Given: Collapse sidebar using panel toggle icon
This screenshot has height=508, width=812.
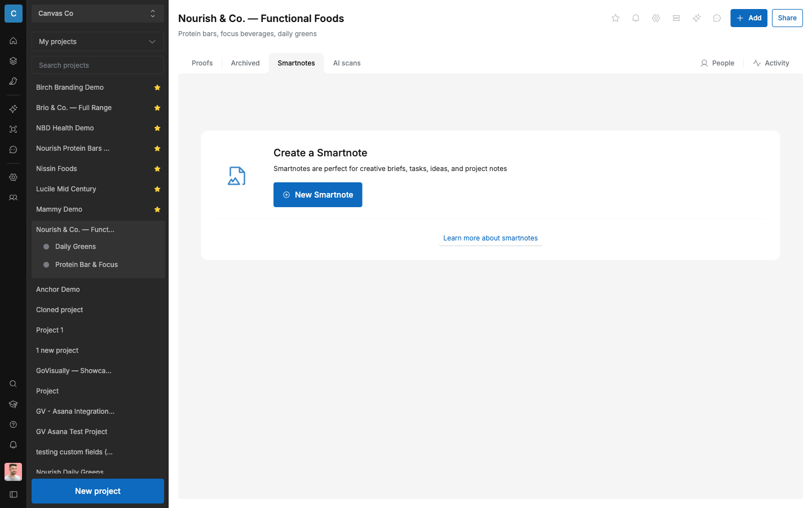Looking at the screenshot, I should [13, 494].
